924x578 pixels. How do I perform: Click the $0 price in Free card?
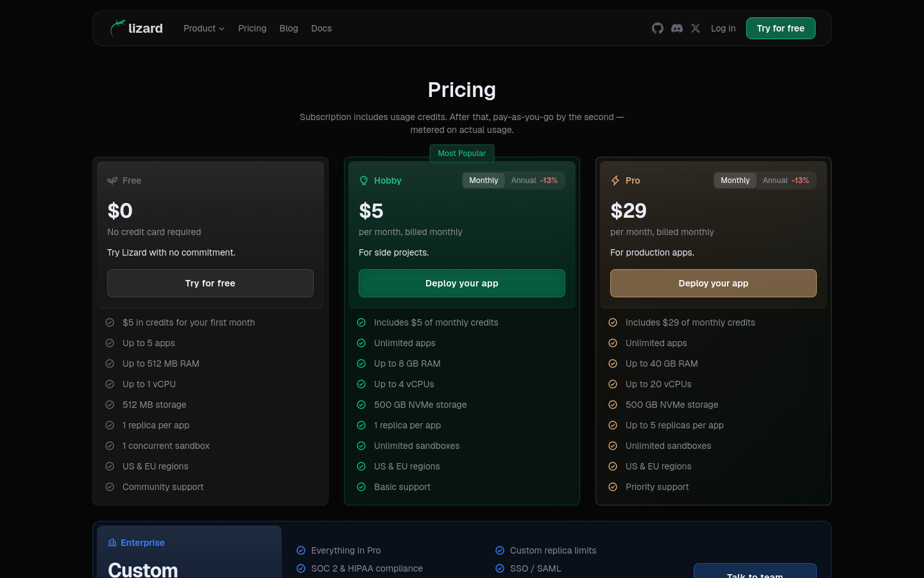pyautogui.click(x=120, y=211)
